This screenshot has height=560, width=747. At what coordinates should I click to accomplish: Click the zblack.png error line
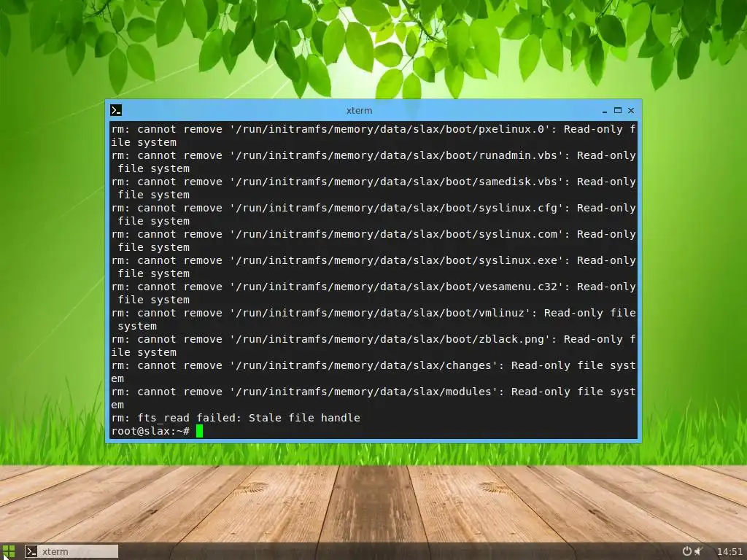[x=373, y=345]
